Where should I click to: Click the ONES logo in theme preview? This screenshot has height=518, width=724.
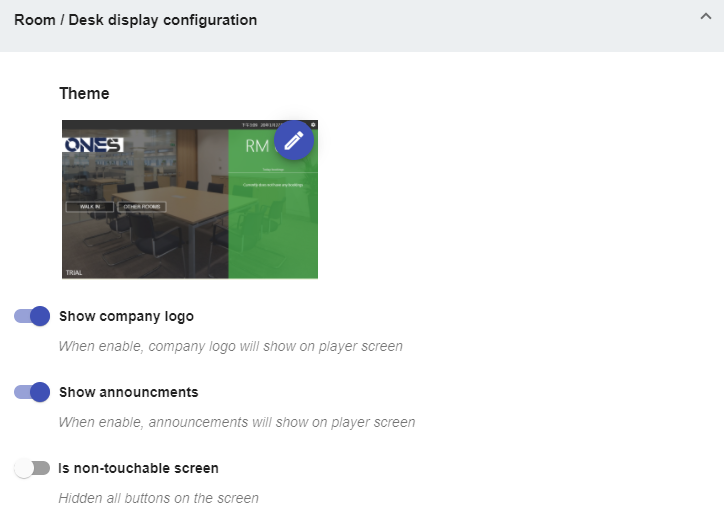92,146
